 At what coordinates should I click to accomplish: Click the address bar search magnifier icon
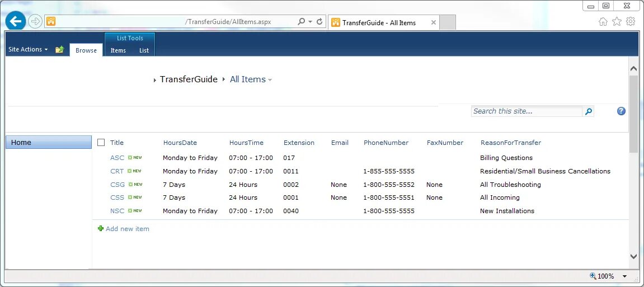click(x=301, y=21)
